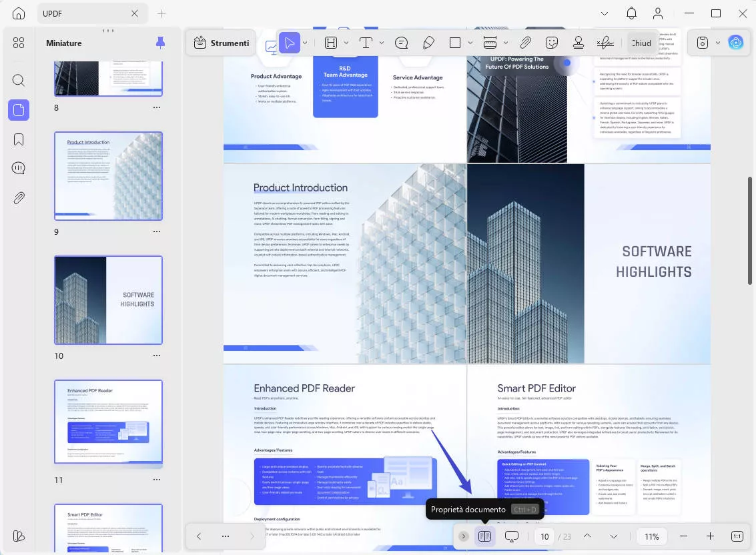Add a comment note with bubble tool
This screenshot has width=756, height=555.
401,43
